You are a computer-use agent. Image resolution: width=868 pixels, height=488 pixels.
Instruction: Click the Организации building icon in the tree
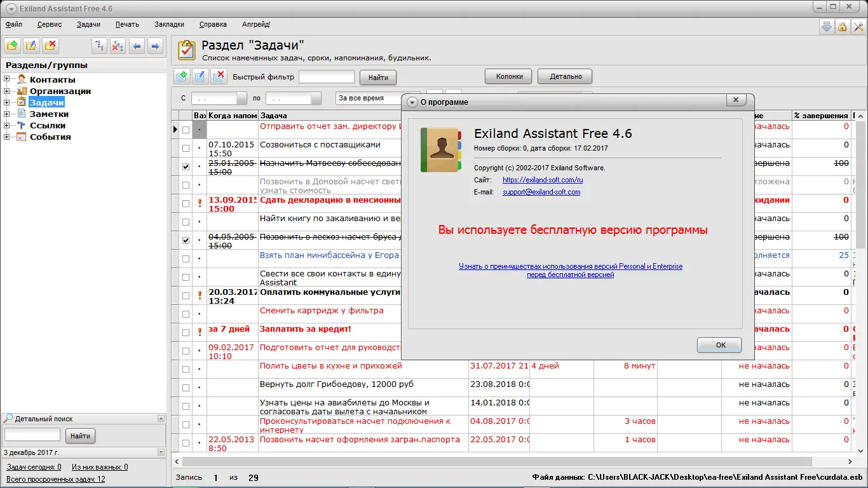(22, 91)
